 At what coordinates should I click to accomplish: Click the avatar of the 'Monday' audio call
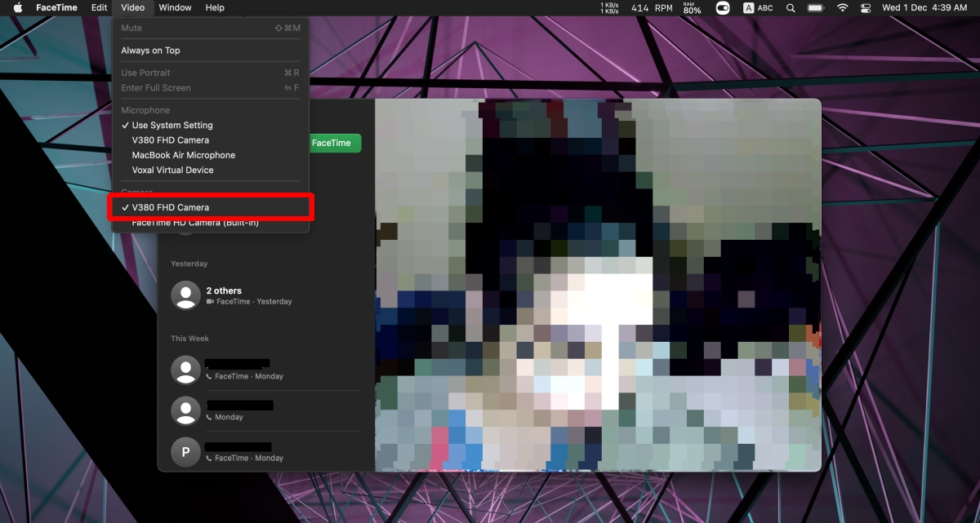[x=185, y=410]
